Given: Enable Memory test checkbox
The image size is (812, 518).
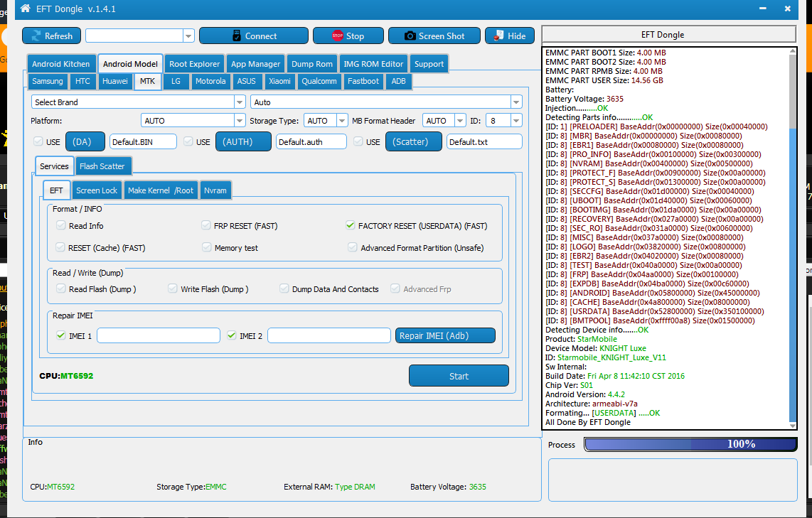Looking at the screenshot, I should pyautogui.click(x=207, y=247).
